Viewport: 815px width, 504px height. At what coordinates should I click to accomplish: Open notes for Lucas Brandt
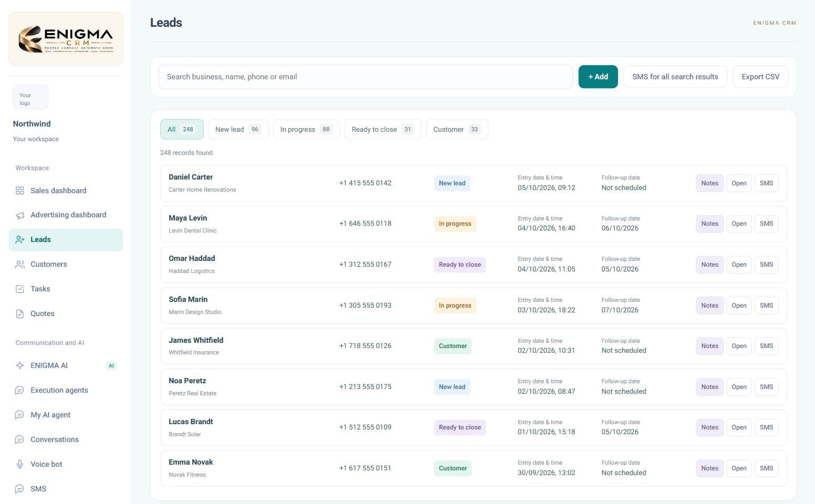point(710,428)
